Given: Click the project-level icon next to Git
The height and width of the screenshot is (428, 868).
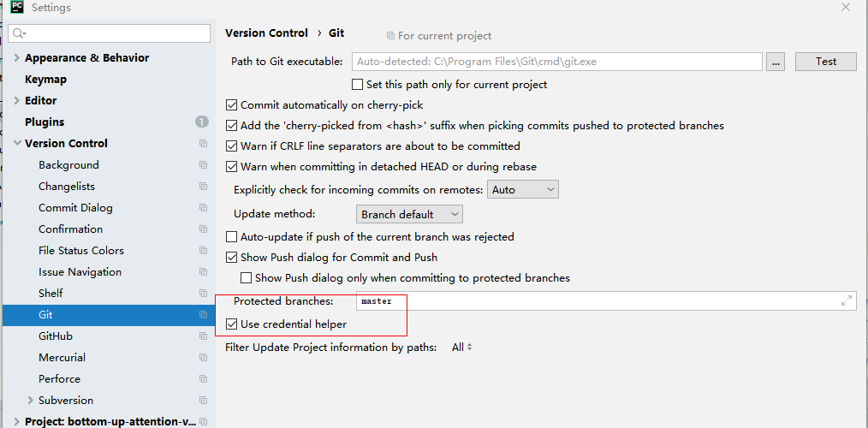Looking at the screenshot, I should [203, 315].
